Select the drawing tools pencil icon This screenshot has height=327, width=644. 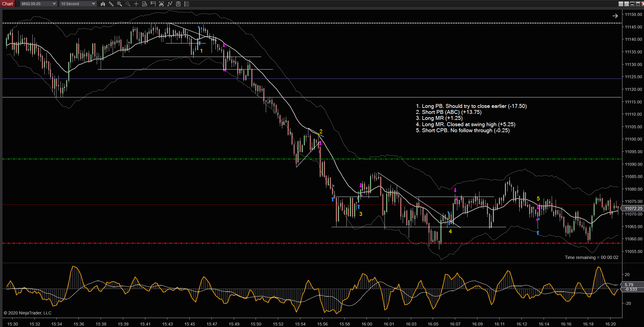(x=111, y=4)
